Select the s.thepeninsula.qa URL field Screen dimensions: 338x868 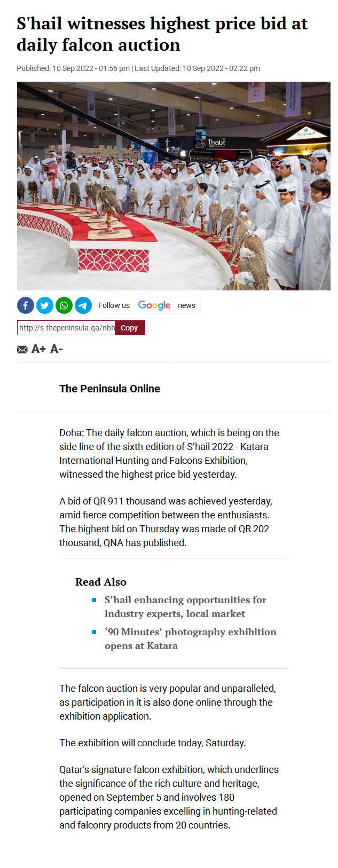tap(66, 328)
